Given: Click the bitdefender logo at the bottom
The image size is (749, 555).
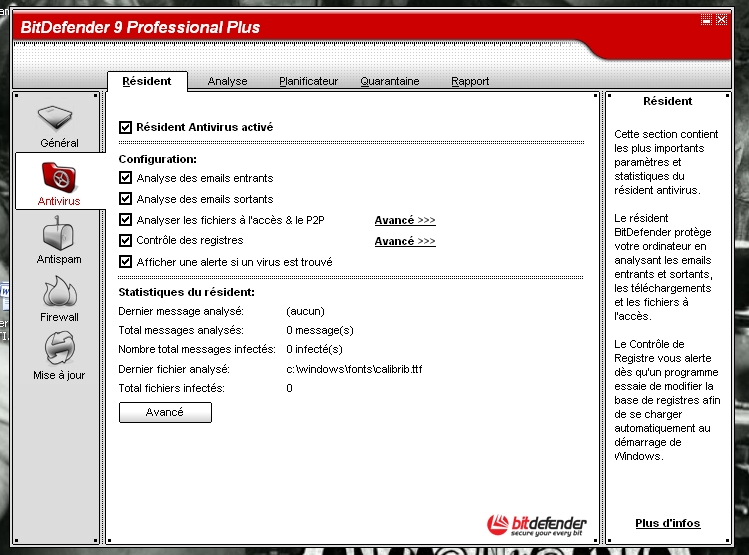Looking at the screenshot, I should 536,525.
